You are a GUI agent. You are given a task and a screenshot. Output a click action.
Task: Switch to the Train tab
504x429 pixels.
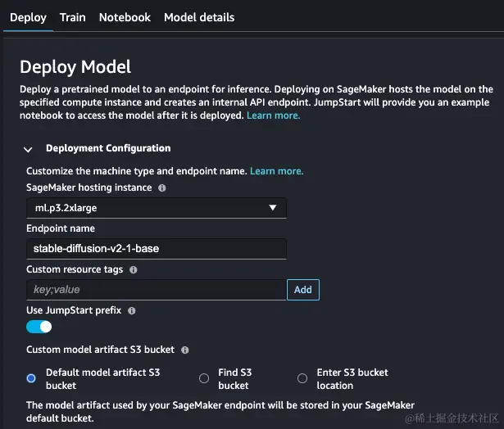click(72, 17)
